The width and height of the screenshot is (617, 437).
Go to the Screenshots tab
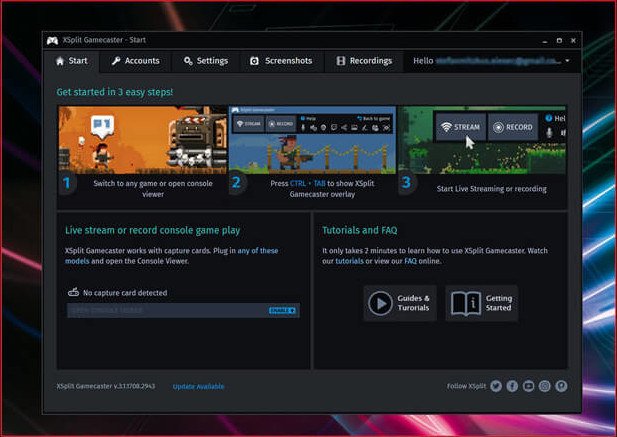[280, 61]
